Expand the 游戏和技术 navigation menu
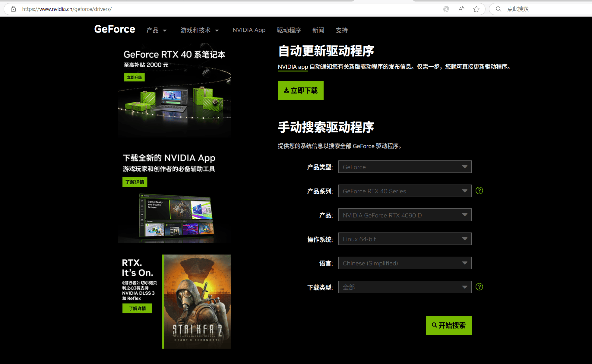The height and width of the screenshot is (364, 592). coord(199,30)
